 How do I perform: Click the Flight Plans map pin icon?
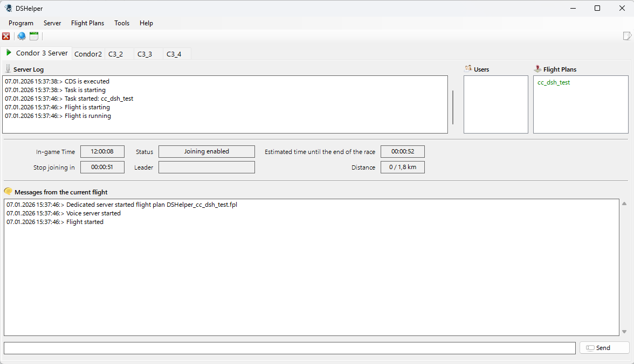pyautogui.click(x=537, y=69)
